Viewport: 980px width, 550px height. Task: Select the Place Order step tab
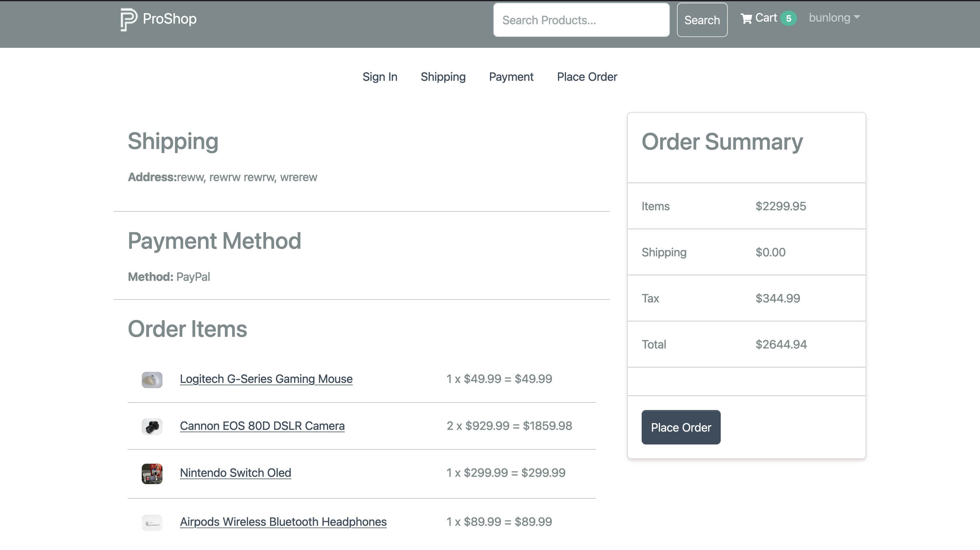click(x=587, y=77)
